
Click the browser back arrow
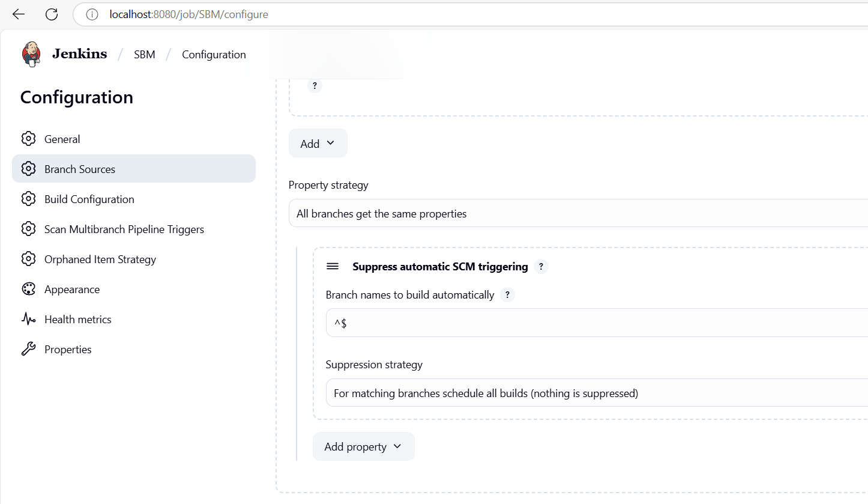pyautogui.click(x=19, y=14)
